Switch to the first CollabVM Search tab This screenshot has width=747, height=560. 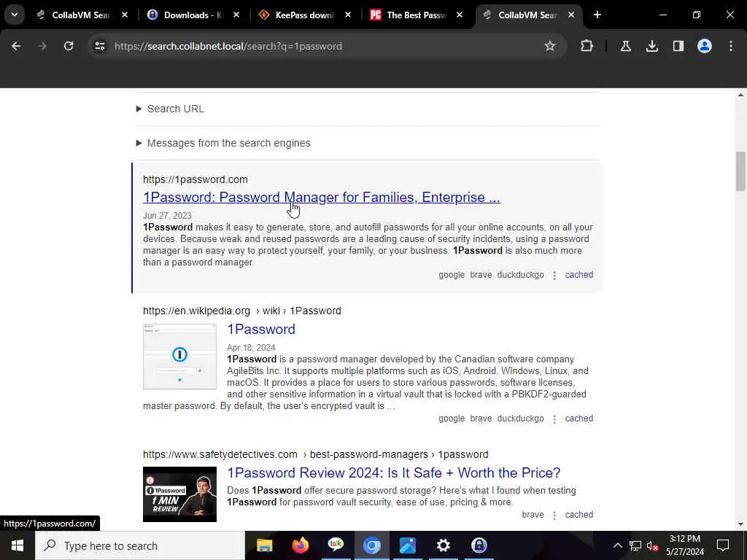click(x=81, y=15)
